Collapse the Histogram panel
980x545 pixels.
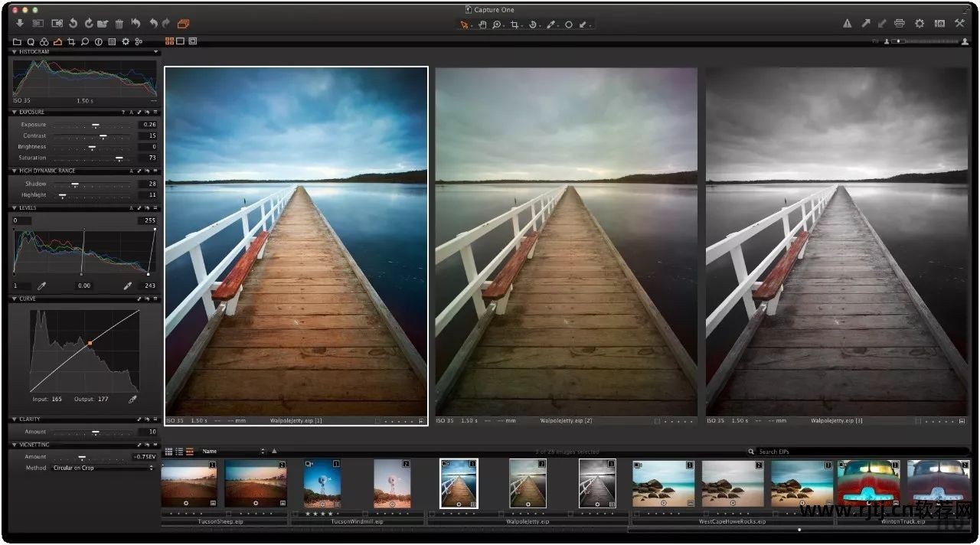click(14, 52)
